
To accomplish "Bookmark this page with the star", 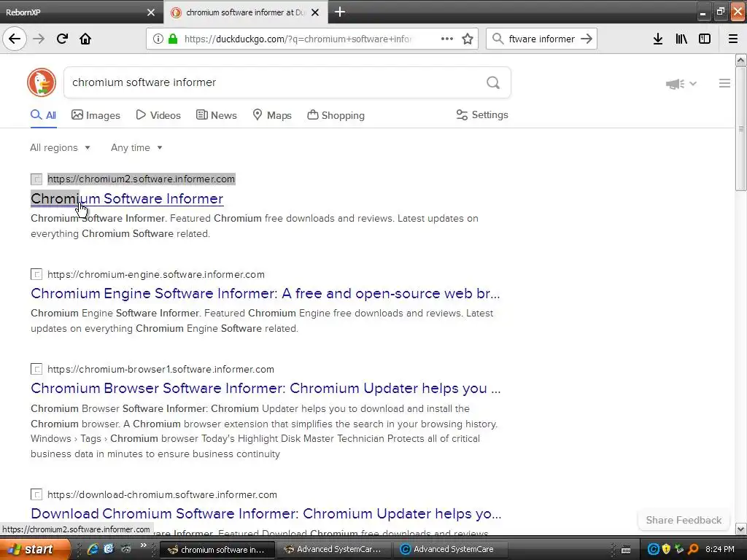I will point(468,39).
